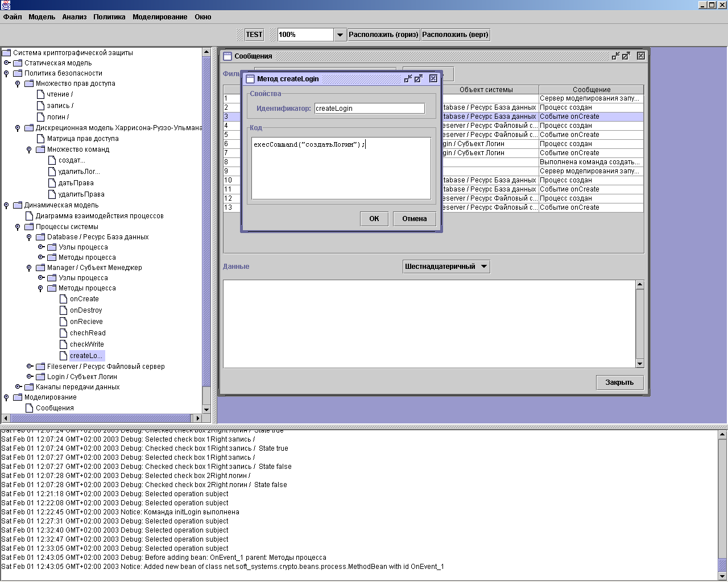Select the Дискреционная модель Харрисона-Руззо-Ульмана tree item
Image resolution: width=728 pixels, height=582 pixels.
point(119,128)
